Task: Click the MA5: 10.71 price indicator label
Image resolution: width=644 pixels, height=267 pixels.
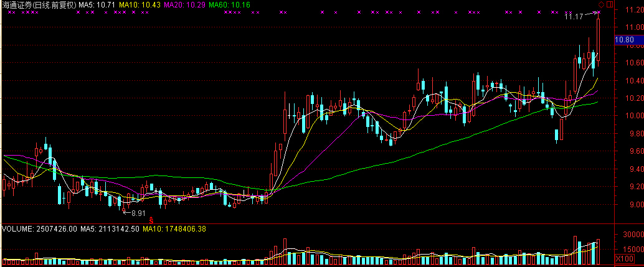Action: (98, 5)
